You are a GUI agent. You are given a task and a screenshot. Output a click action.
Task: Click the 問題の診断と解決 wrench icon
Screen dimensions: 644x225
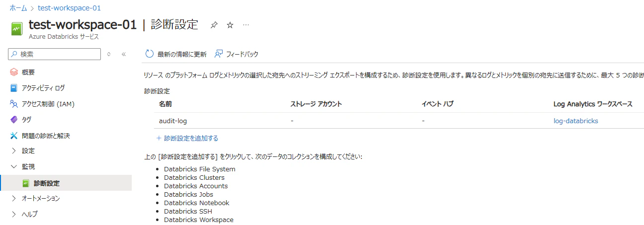pyautogui.click(x=14, y=136)
